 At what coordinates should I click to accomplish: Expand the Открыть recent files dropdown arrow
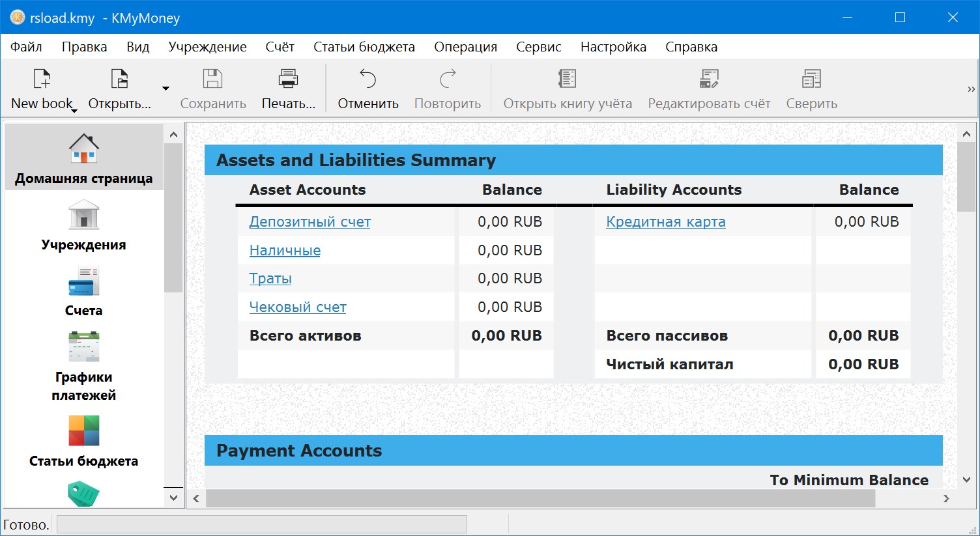click(x=166, y=88)
